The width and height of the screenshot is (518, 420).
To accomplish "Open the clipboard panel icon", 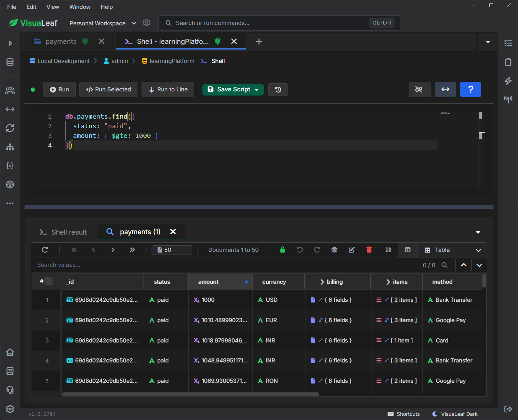I will pyautogui.click(x=508, y=62).
